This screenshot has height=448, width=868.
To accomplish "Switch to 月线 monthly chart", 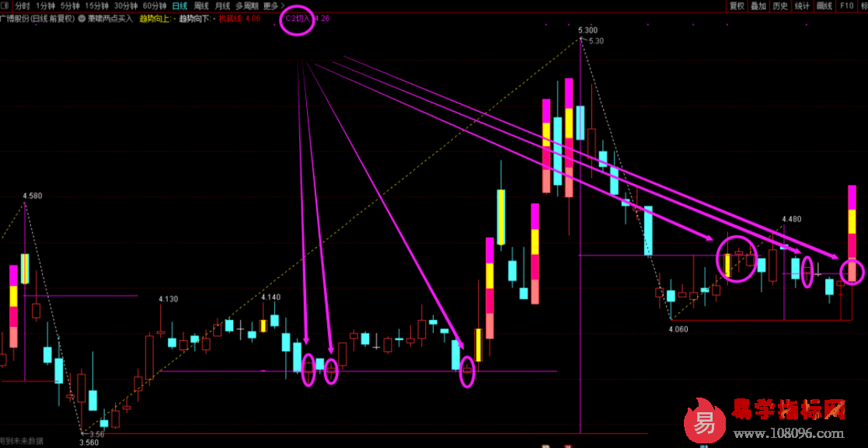I will point(223,5).
